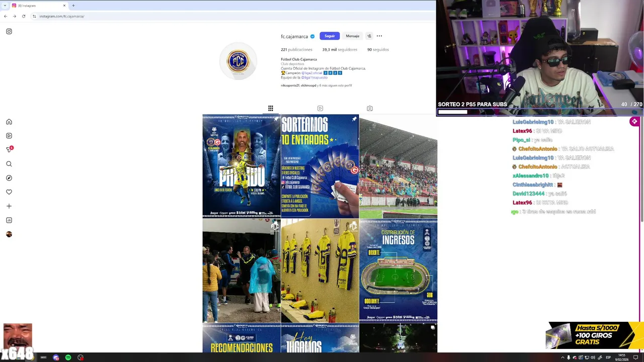The width and height of the screenshot is (644, 362).
Task: Show hidden system tray icons
Action: (x=562, y=357)
